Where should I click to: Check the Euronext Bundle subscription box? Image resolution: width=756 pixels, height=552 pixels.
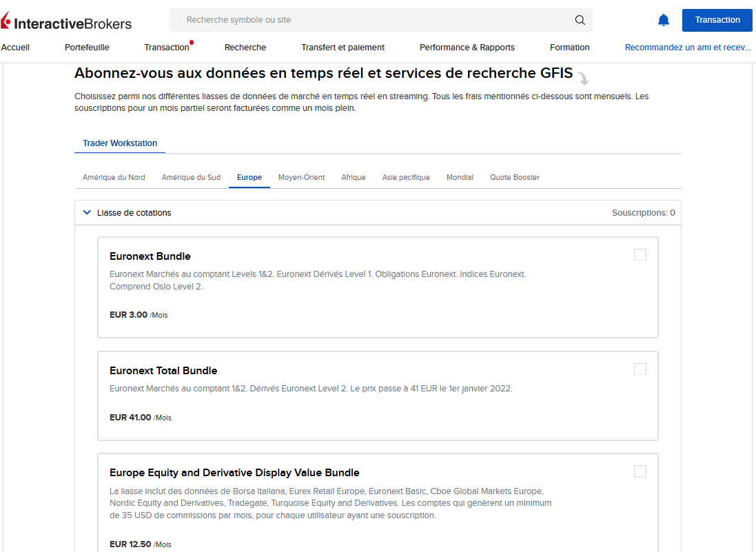[640, 254]
